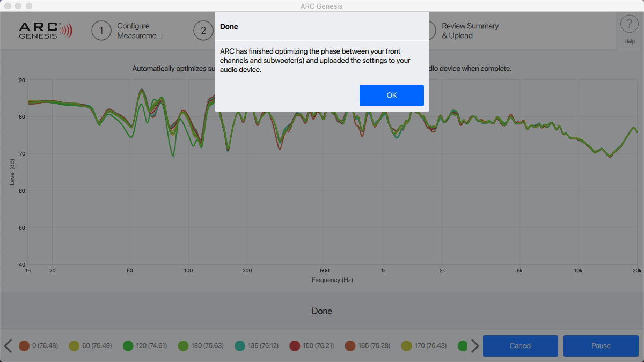
Task: Select the 120 (74.61) legend entry
Action: pyautogui.click(x=145, y=346)
